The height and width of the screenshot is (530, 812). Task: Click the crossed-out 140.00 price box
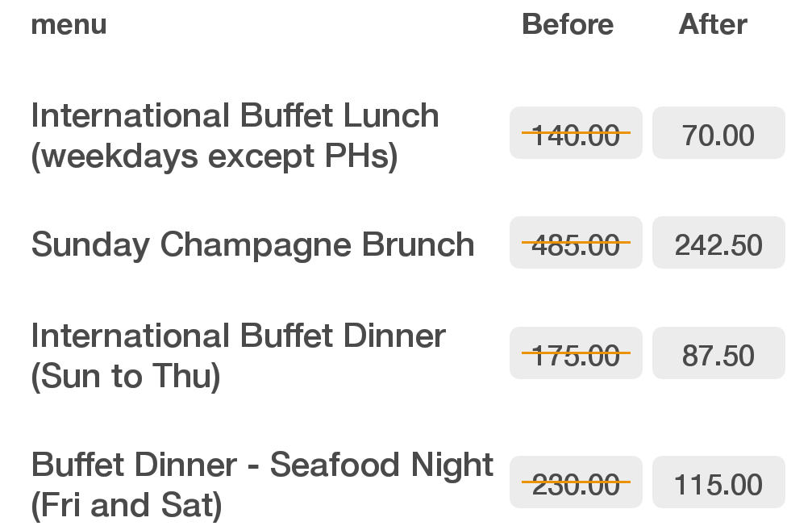(576, 134)
